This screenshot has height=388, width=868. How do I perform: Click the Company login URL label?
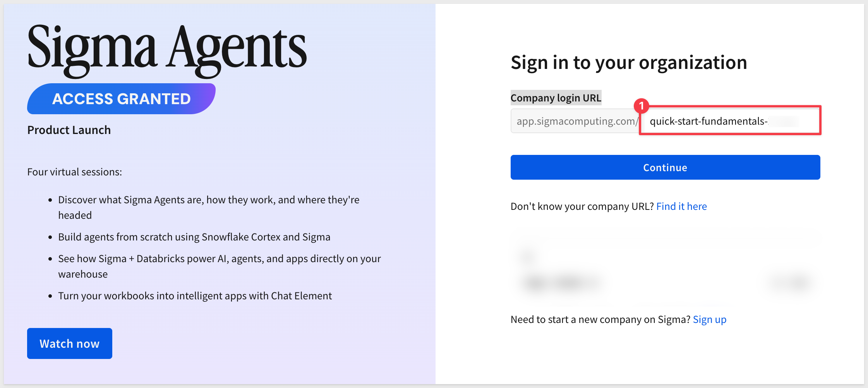pyautogui.click(x=556, y=98)
